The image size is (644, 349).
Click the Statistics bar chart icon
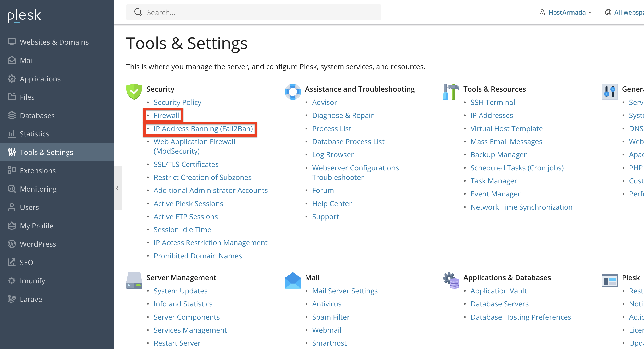(12, 134)
